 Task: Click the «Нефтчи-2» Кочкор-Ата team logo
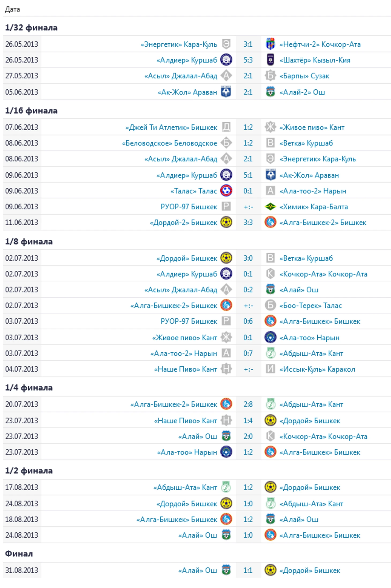click(270, 44)
